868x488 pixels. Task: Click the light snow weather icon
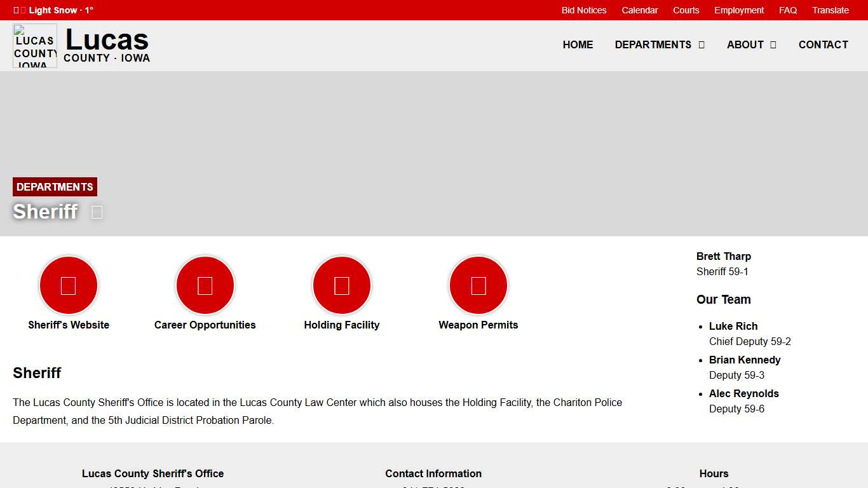17,10
